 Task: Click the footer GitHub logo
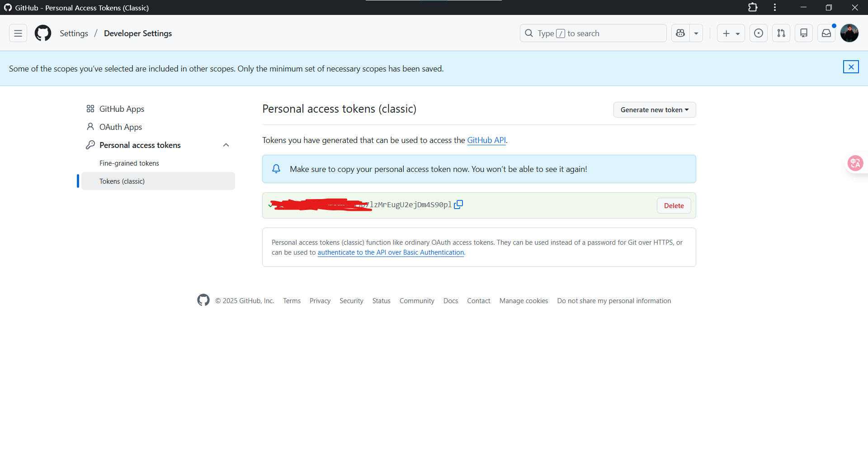(203, 300)
